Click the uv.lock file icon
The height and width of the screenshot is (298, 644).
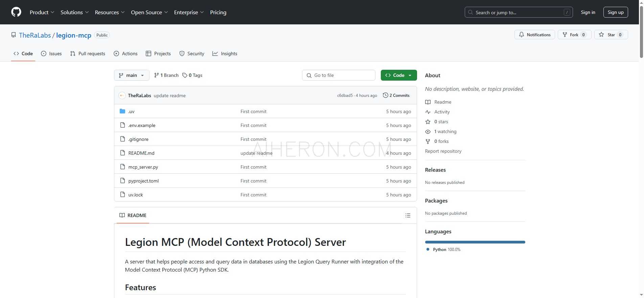point(122,194)
